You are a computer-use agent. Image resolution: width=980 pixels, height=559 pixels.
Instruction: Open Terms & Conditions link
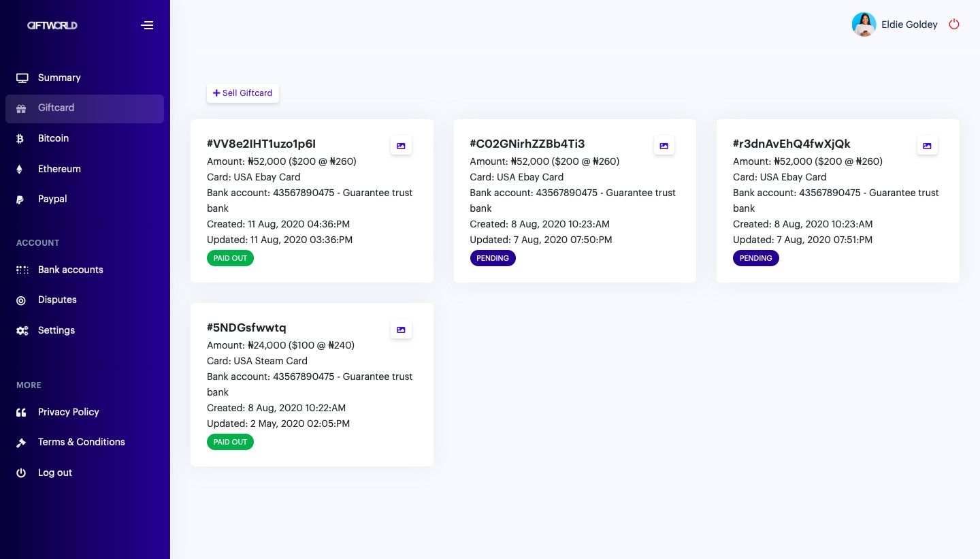coord(82,442)
